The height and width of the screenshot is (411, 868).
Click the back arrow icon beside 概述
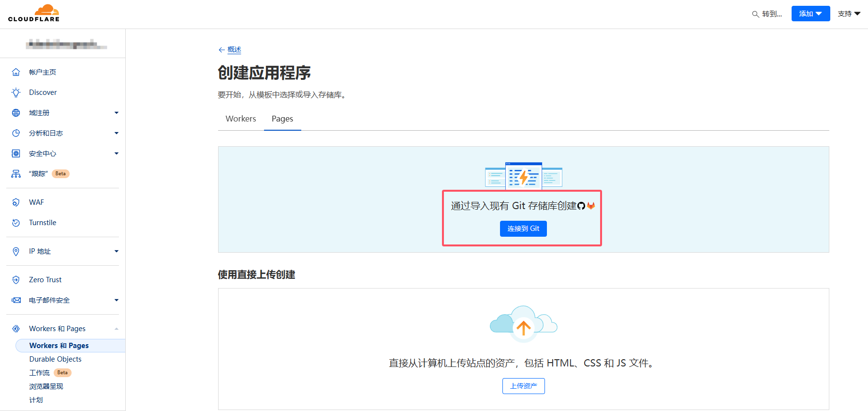[221, 50]
